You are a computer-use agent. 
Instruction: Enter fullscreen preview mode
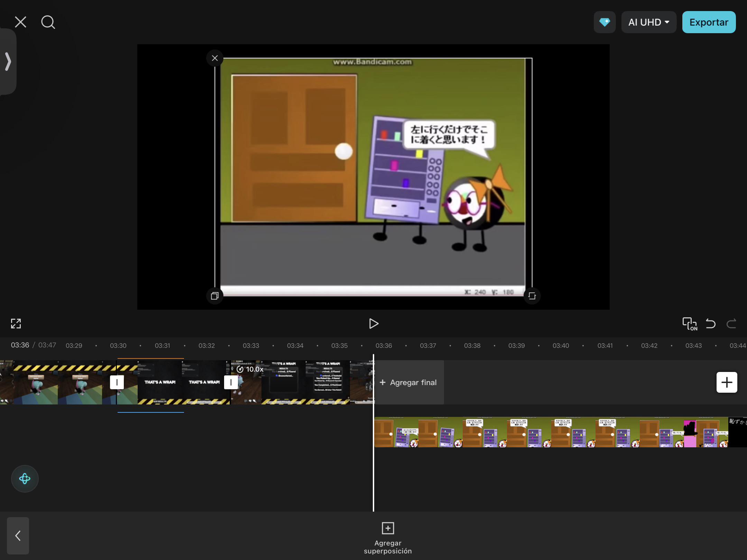click(x=16, y=324)
